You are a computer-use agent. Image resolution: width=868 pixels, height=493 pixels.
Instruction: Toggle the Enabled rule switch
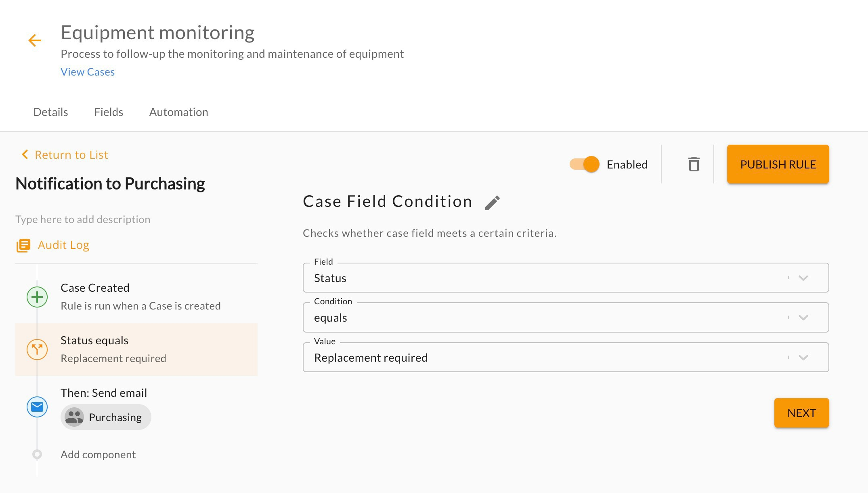coord(585,164)
